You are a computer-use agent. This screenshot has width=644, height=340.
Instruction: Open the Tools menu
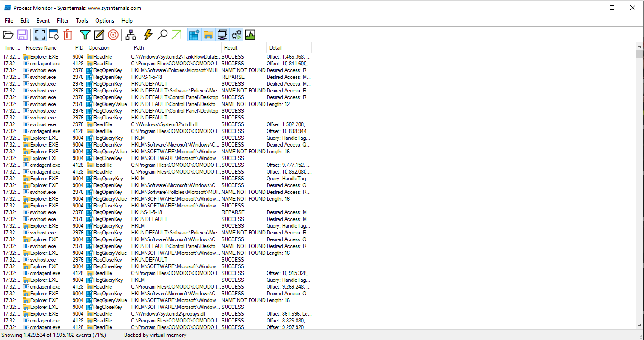tap(82, 21)
